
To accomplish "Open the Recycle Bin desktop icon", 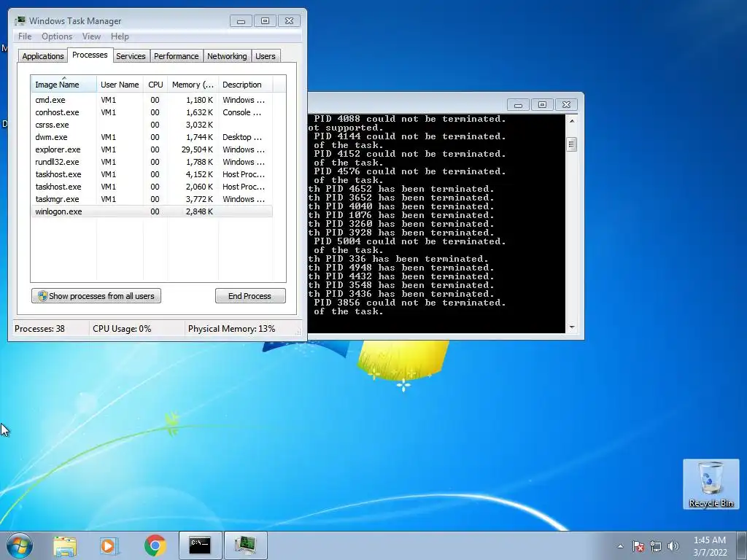I will (x=711, y=484).
